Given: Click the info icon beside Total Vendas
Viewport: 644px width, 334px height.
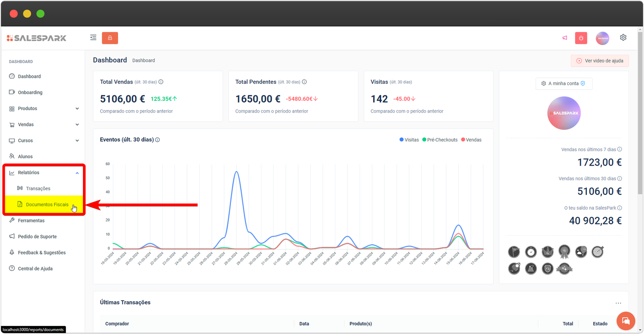Looking at the screenshot, I should (161, 82).
